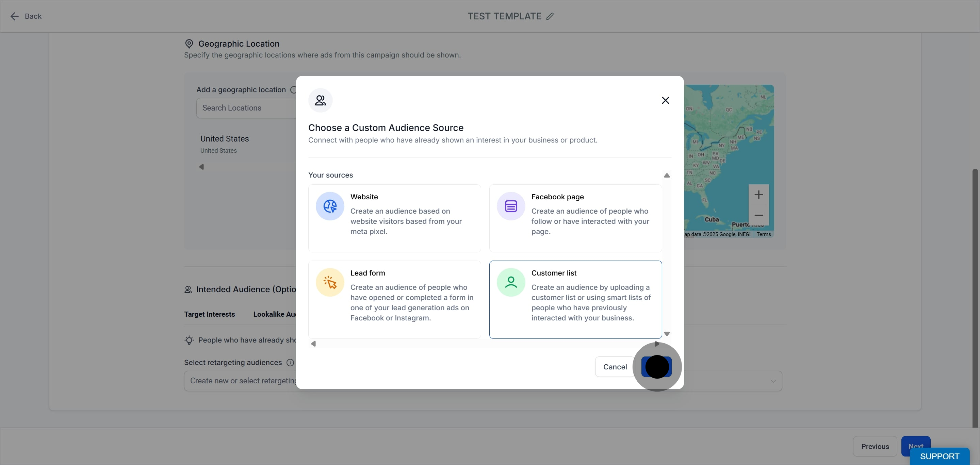Click the Search Locations input field
The width and height of the screenshot is (980, 465).
click(246, 108)
